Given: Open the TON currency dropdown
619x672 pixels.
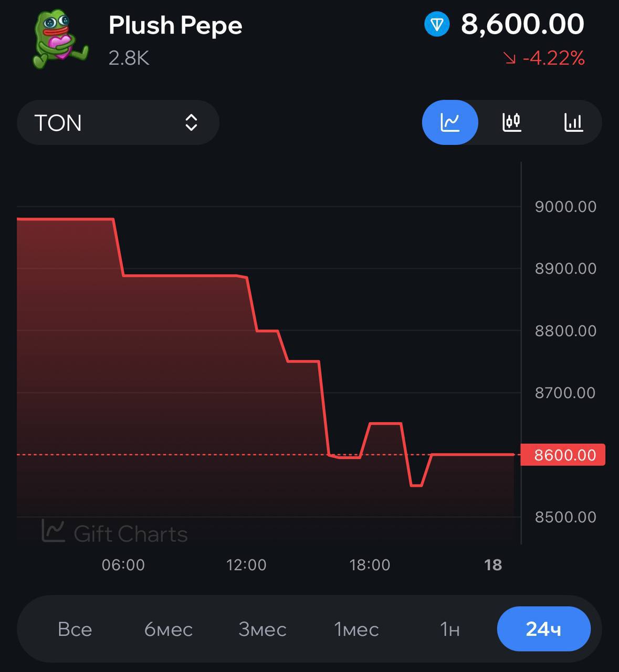Looking at the screenshot, I should tap(118, 122).
